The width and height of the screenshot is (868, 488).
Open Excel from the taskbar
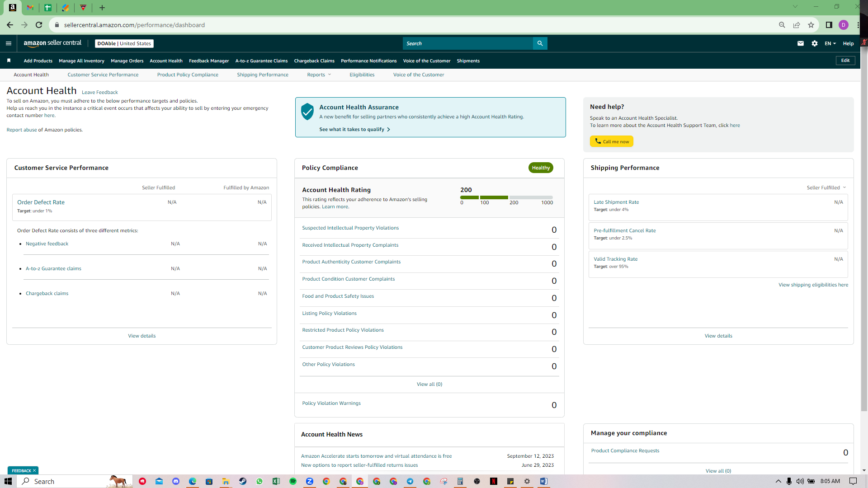coord(276,481)
